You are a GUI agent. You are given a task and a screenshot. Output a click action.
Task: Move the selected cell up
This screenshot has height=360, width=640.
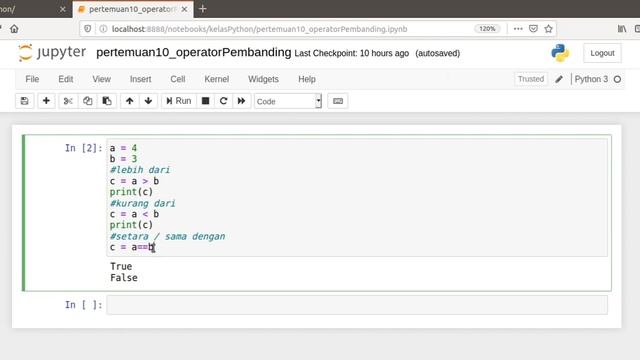[129, 101]
